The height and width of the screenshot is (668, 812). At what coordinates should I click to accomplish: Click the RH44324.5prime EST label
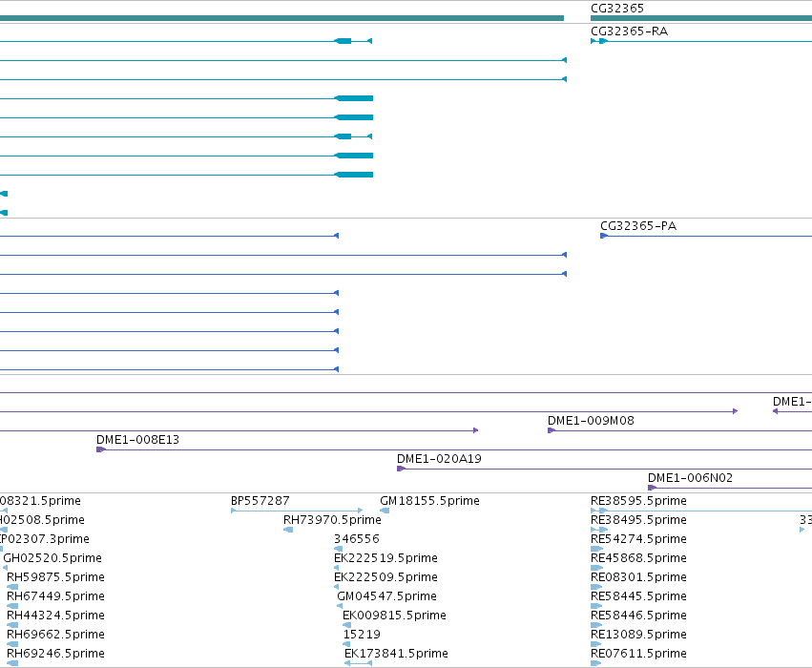point(55,616)
